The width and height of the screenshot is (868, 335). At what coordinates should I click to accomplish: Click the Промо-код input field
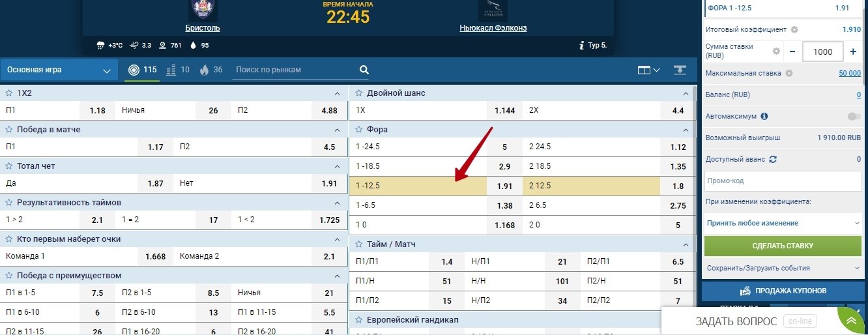[x=783, y=181]
